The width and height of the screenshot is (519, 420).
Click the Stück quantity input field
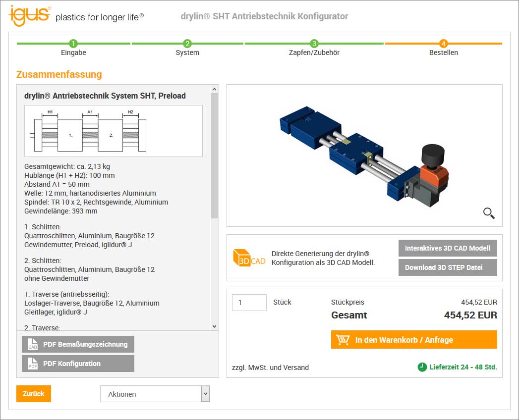pyautogui.click(x=249, y=303)
